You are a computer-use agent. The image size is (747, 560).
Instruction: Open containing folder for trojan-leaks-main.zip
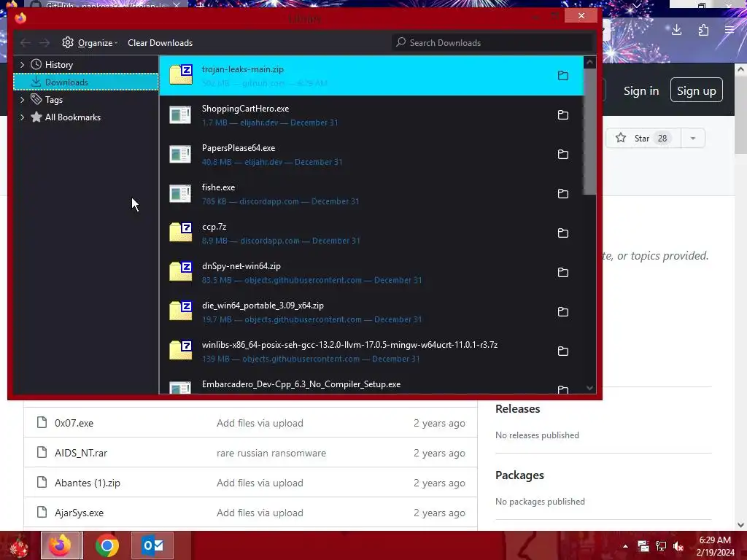562,76
